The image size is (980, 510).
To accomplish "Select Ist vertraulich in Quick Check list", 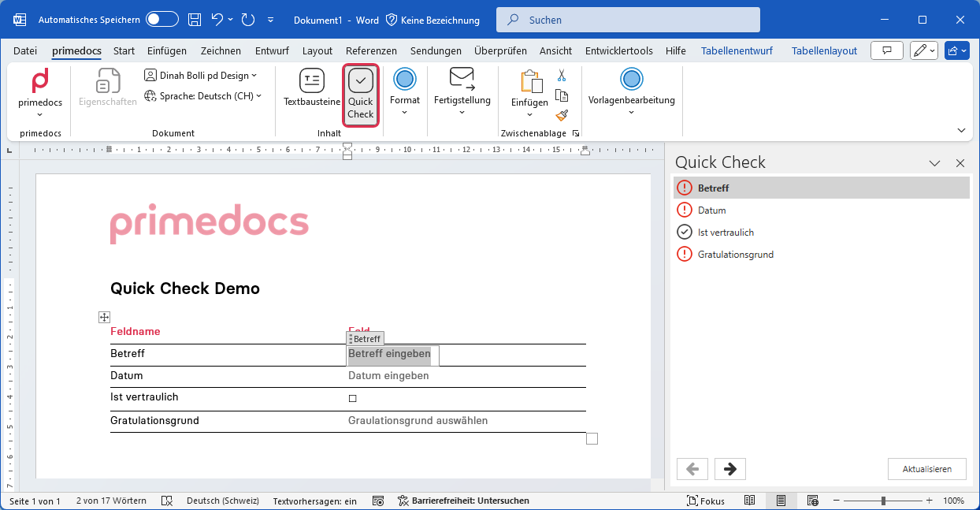I will (821, 232).
